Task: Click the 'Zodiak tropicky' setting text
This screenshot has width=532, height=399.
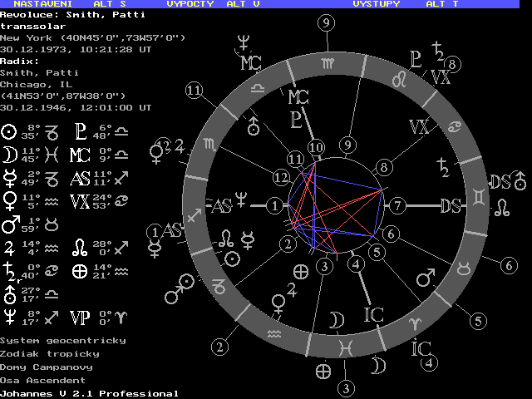Action: [49, 353]
